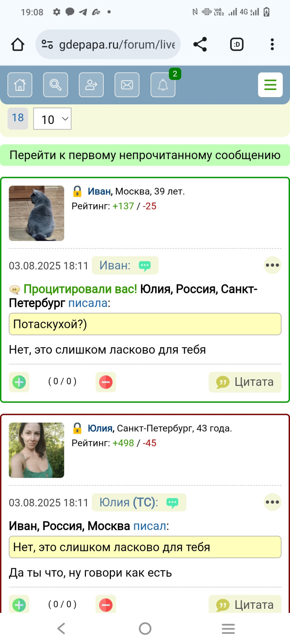Open three-dot options on Ivan's post
Screen dimensions: 290x644
(x=272, y=265)
